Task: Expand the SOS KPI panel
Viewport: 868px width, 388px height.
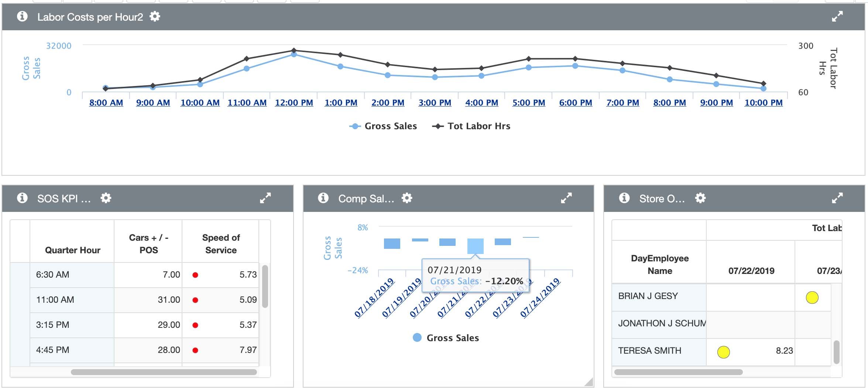Action: [265, 198]
